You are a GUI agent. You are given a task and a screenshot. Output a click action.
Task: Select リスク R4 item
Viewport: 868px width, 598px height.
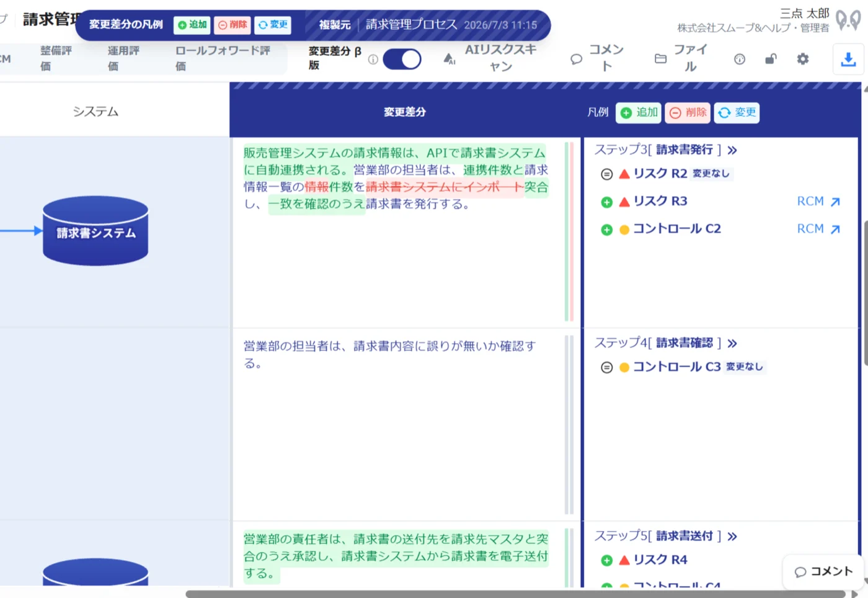(660, 560)
